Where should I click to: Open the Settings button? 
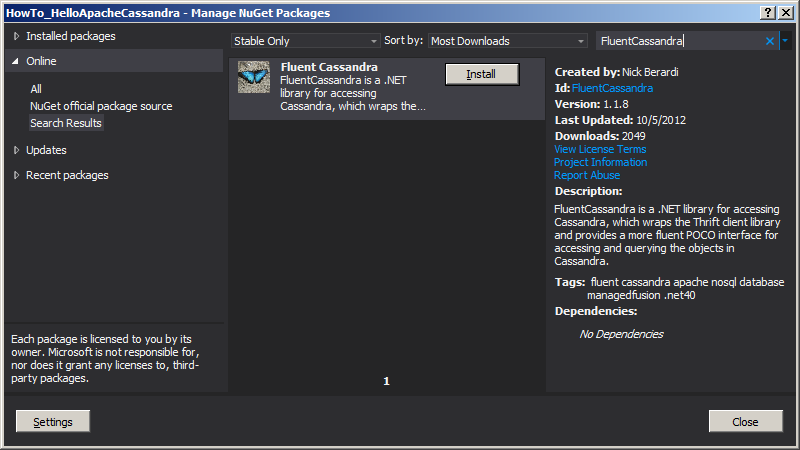click(53, 422)
